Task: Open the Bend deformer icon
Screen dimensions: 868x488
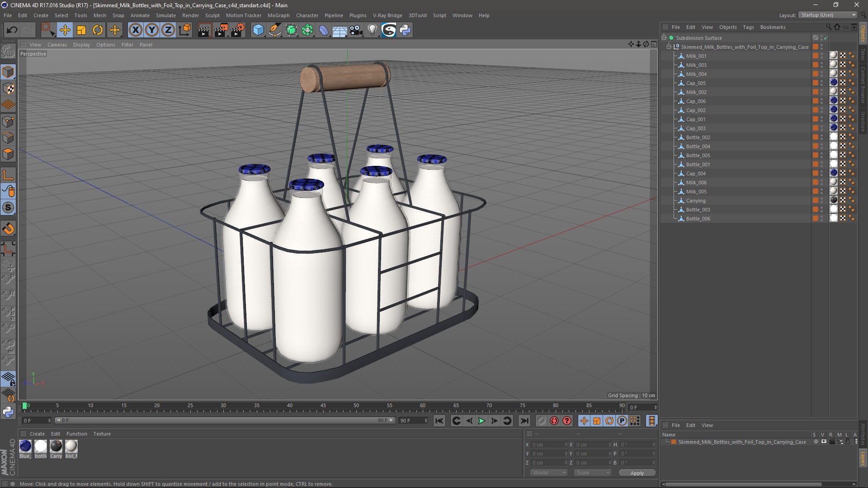Action: pos(324,30)
